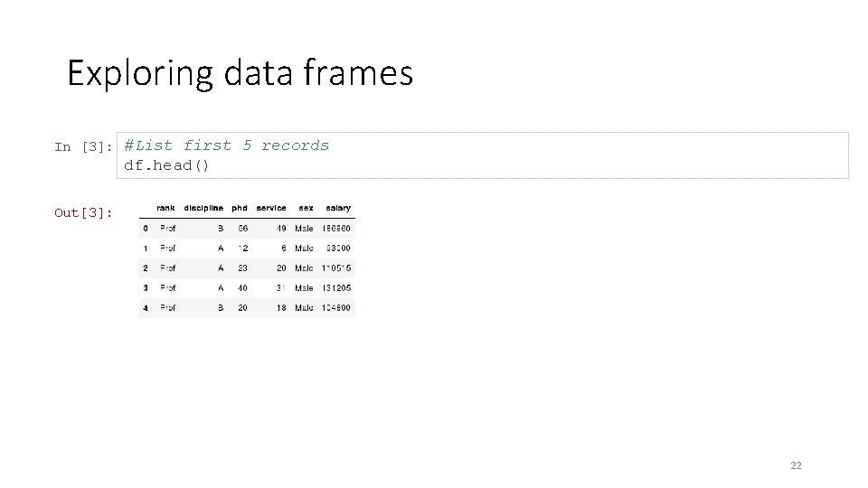Select the In [3]: prompt label
This screenshot has height=488, width=868.
[83, 146]
